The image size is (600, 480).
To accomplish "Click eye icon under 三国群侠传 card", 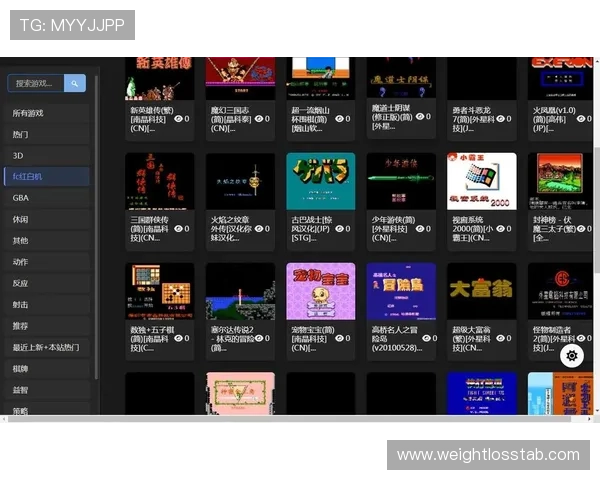I will click(178, 228).
